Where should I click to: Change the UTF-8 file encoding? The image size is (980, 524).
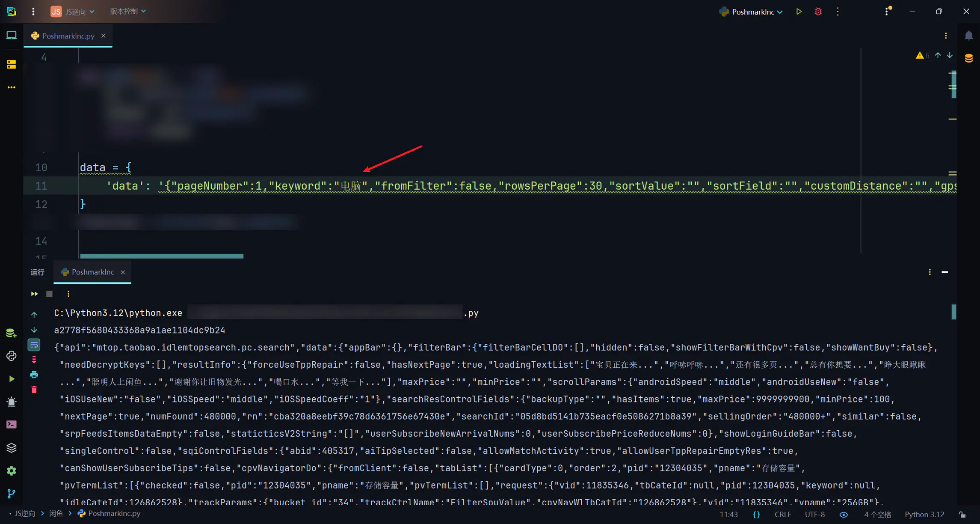pyautogui.click(x=814, y=515)
